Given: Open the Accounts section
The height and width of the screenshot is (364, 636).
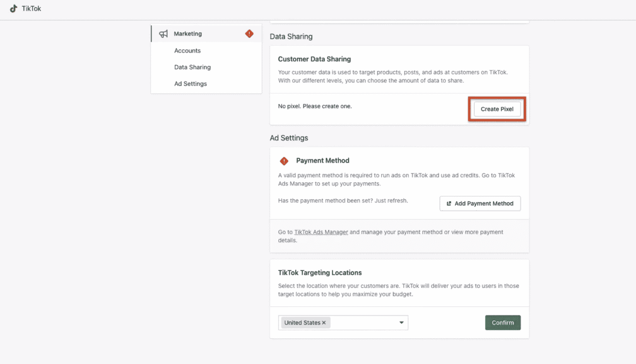Looking at the screenshot, I should [187, 51].
